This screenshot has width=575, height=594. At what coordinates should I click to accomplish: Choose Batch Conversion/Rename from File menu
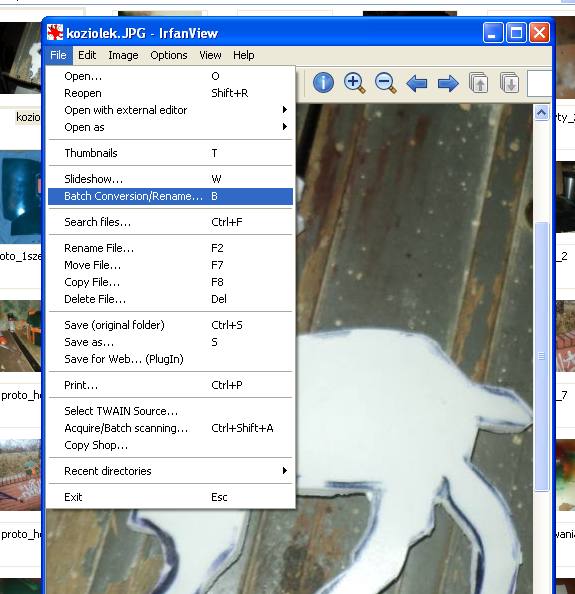pyautogui.click(x=170, y=196)
